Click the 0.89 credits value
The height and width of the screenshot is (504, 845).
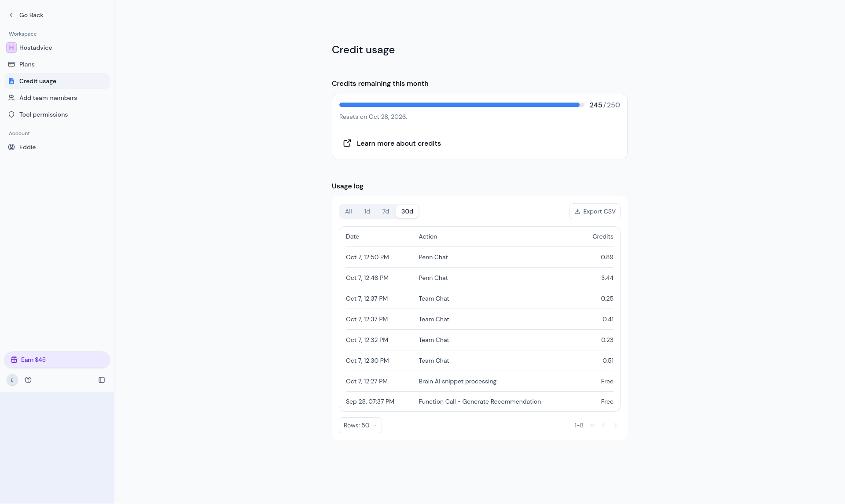pyautogui.click(x=607, y=258)
